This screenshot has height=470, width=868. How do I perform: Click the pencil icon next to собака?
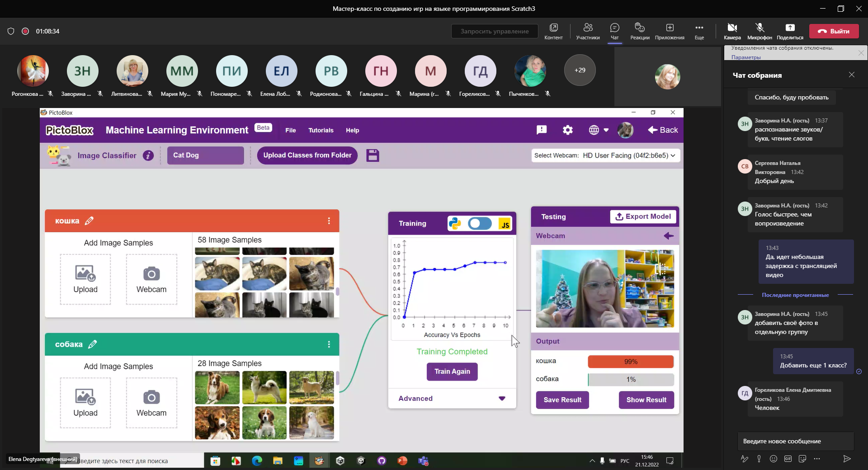[x=92, y=344]
